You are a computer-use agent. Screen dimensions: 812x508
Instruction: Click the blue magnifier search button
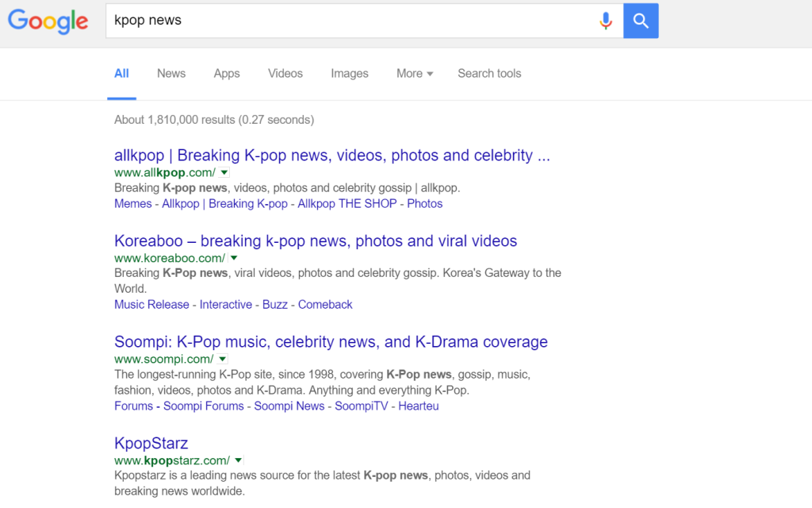pos(641,21)
